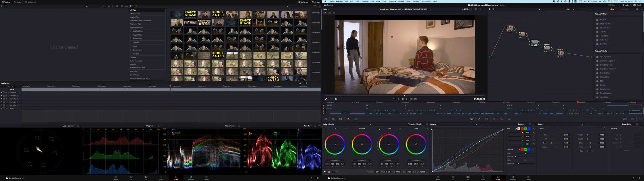The width and height of the screenshot is (644, 181).
Task: Open the LUTs panel
Action: [x=17, y=2]
